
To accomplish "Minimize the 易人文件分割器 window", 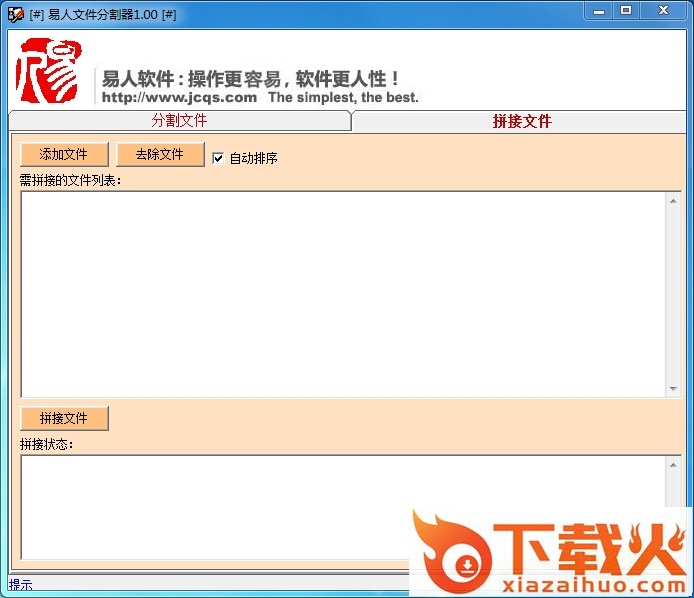I will (x=599, y=11).
